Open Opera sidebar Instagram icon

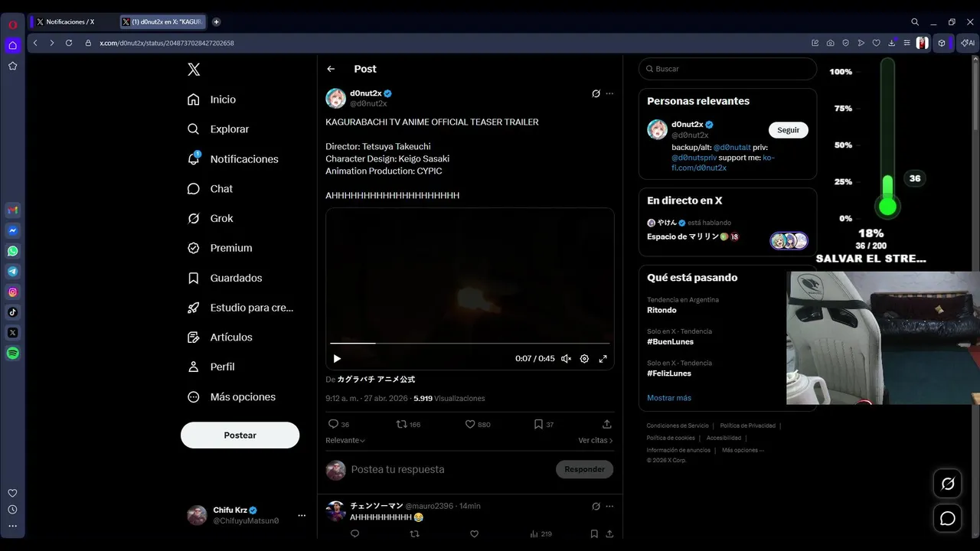[13, 292]
